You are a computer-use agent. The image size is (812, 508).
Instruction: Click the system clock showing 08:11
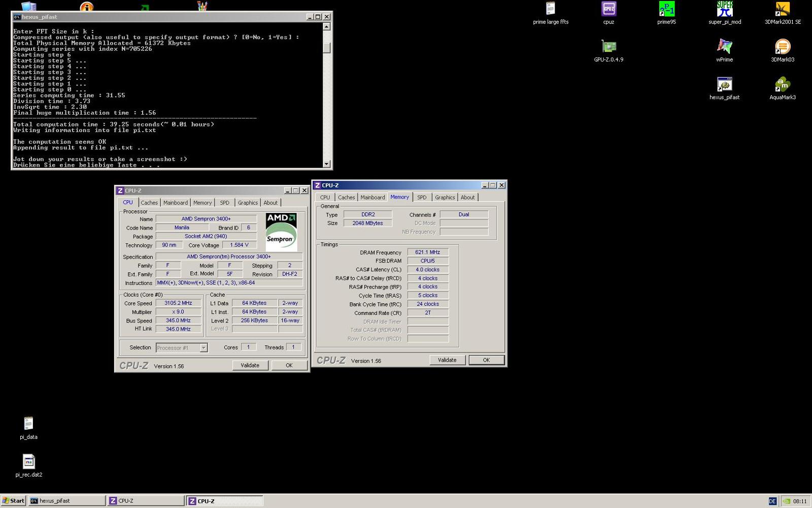click(x=800, y=501)
